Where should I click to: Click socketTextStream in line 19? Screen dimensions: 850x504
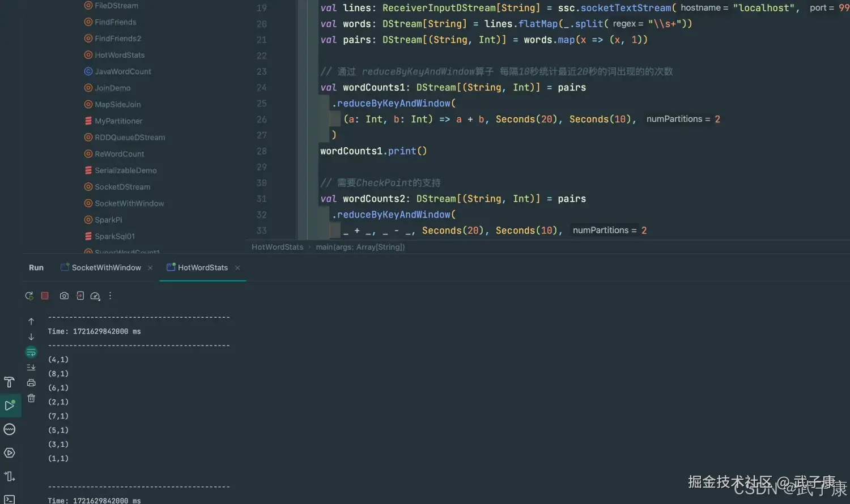(626, 8)
